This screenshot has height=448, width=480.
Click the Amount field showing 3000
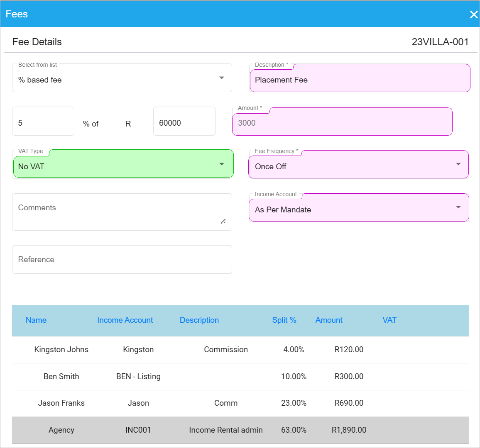[x=342, y=122]
